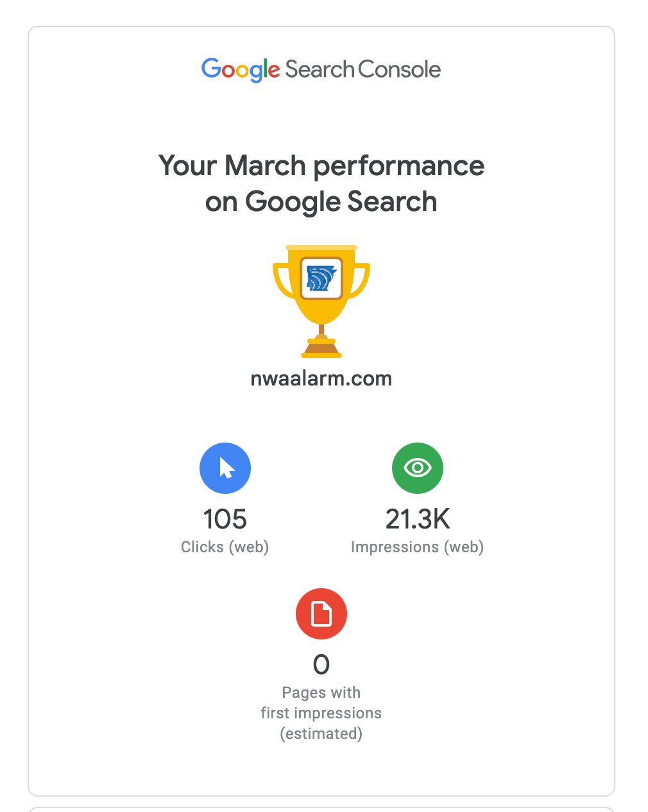Viewport: 648px width, 812px height.
Task: Click the blue site logo inside trophy
Action: coord(321,279)
